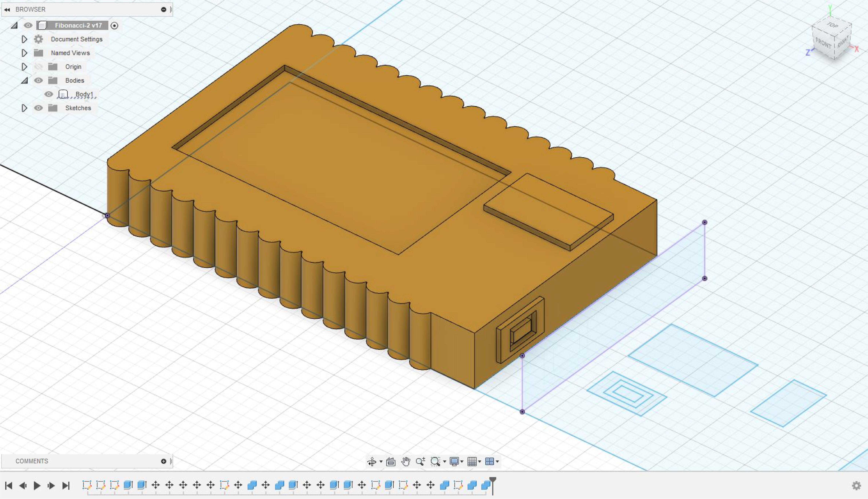Go to start of timeline
Viewport: 868px width, 499px height.
[x=9, y=485]
